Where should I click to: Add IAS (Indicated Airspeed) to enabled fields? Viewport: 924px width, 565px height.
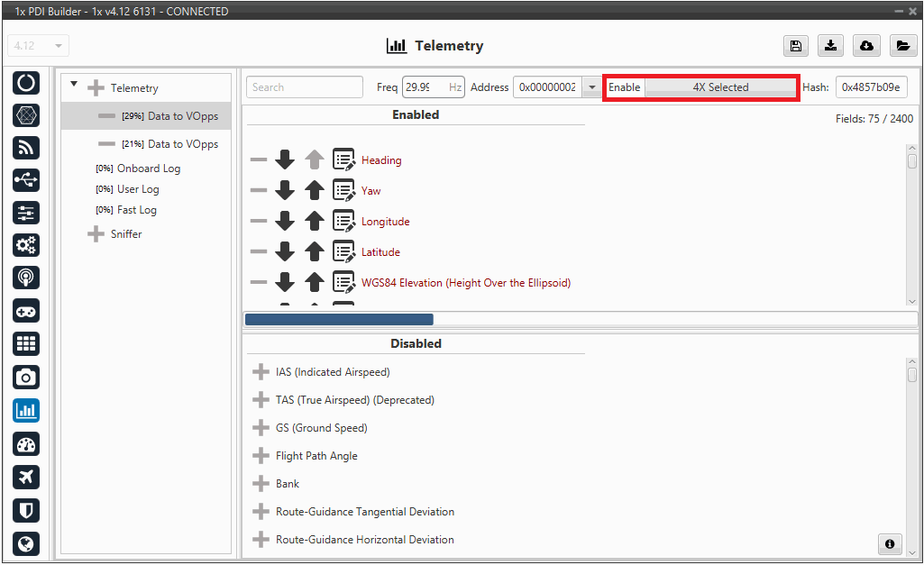coord(261,372)
